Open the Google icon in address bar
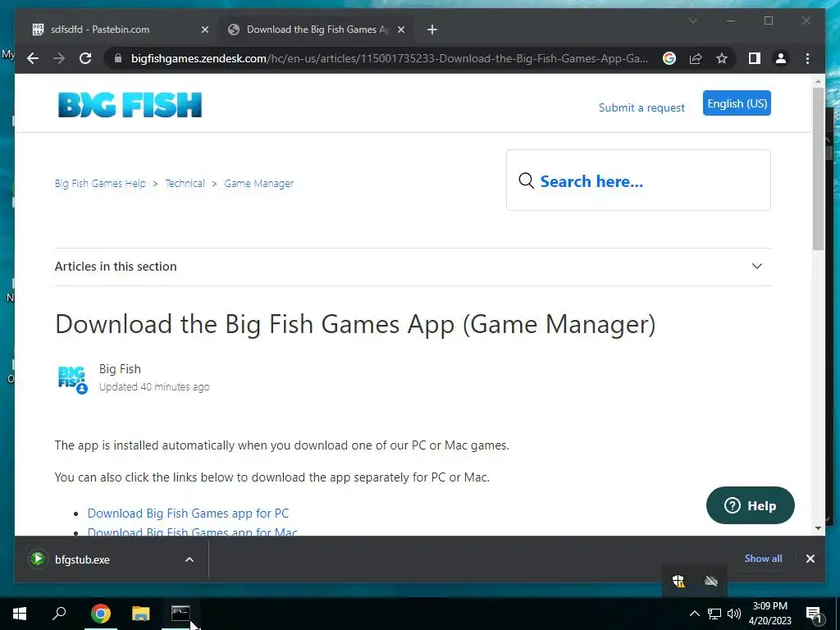The width and height of the screenshot is (840, 630). pos(669,58)
